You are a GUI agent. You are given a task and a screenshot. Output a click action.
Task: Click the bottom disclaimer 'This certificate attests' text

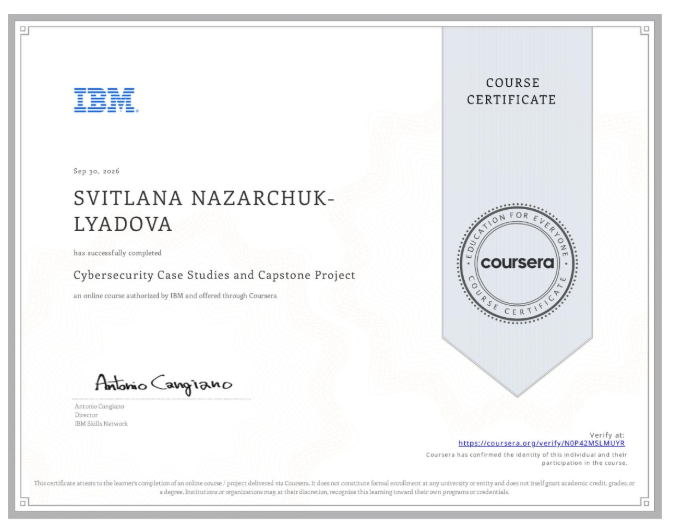334,487
